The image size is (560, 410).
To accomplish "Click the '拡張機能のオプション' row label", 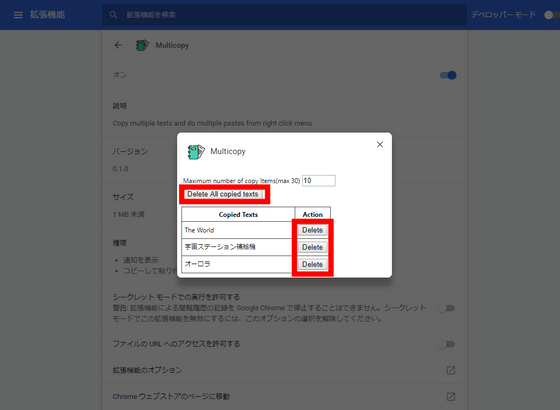I will (148, 370).
